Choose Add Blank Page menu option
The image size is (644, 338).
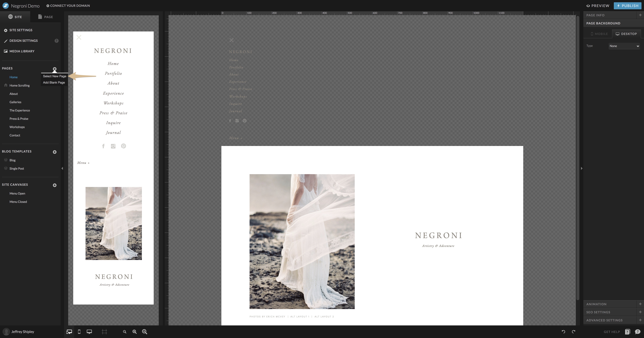coord(54,83)
